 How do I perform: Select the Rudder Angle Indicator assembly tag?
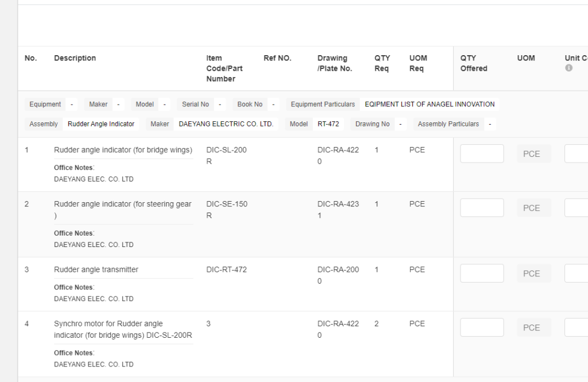101,124
